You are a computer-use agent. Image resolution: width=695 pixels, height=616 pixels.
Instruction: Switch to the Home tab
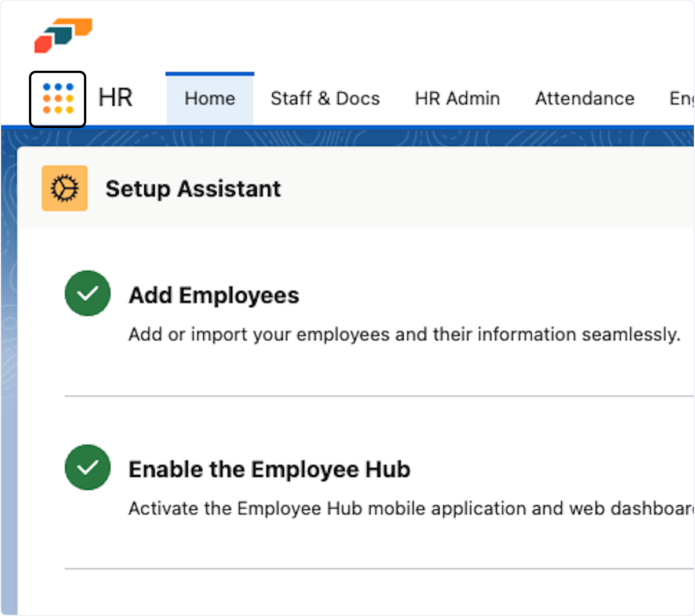tap(210, 99)
